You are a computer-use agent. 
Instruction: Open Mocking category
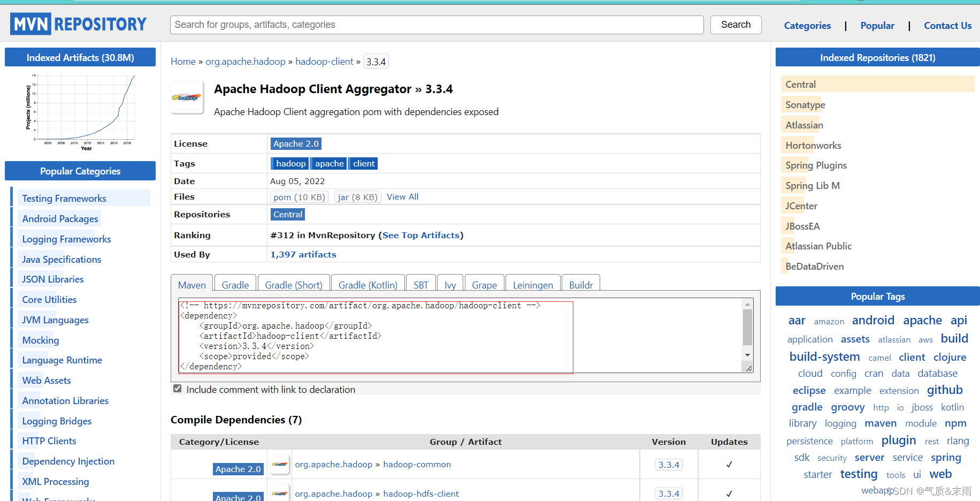[41, 340]
